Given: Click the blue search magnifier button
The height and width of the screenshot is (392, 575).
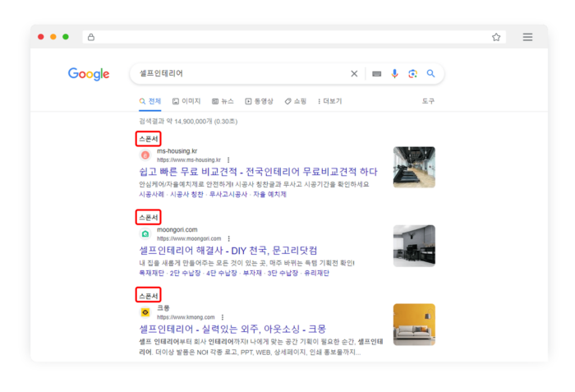Looking at the screenshot, I should pos(431,73).
